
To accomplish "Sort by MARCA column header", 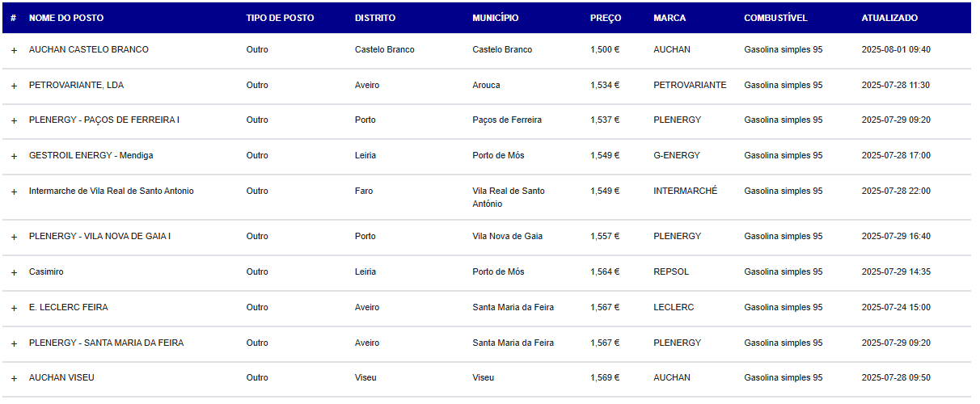I will [670, 18].
